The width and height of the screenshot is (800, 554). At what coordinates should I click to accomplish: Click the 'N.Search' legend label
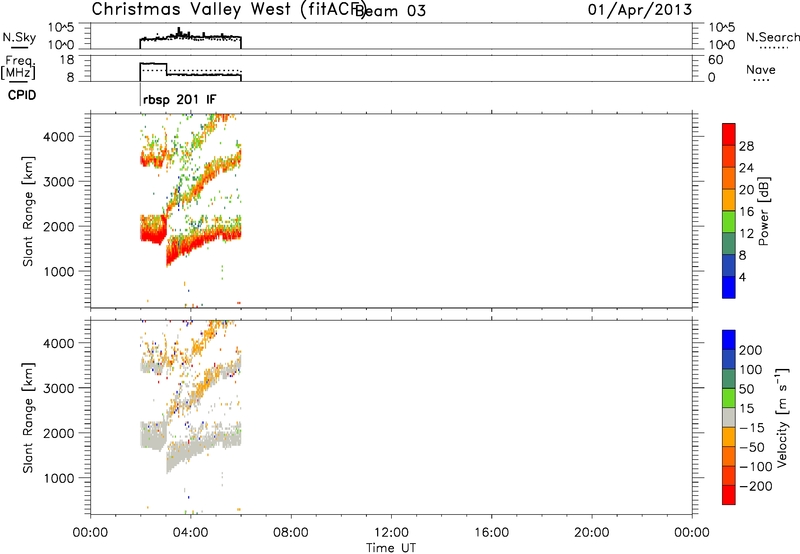point(772,37)
